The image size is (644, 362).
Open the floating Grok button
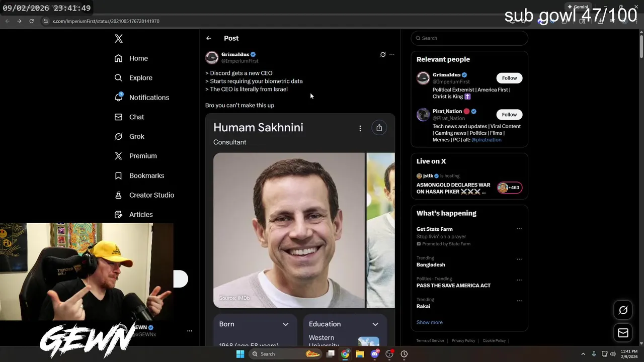click(623, 310)
